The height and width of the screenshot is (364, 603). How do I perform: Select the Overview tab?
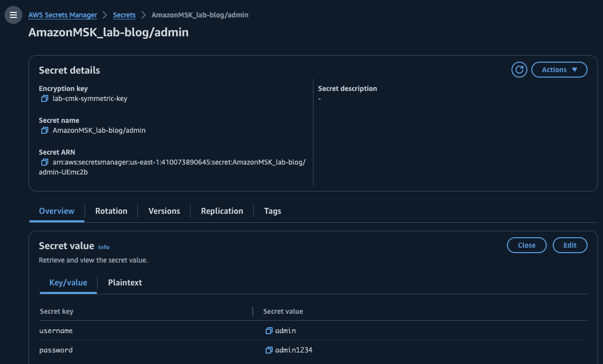click(x=57, y=211)
